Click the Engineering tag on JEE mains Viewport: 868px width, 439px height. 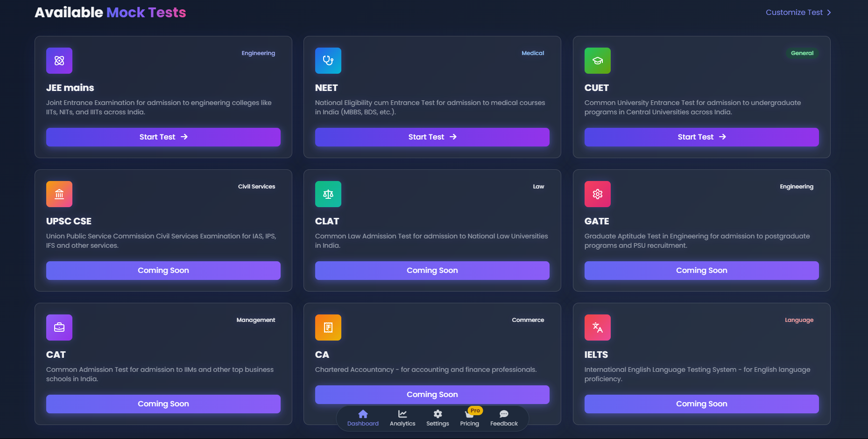(x=258, y=53)
